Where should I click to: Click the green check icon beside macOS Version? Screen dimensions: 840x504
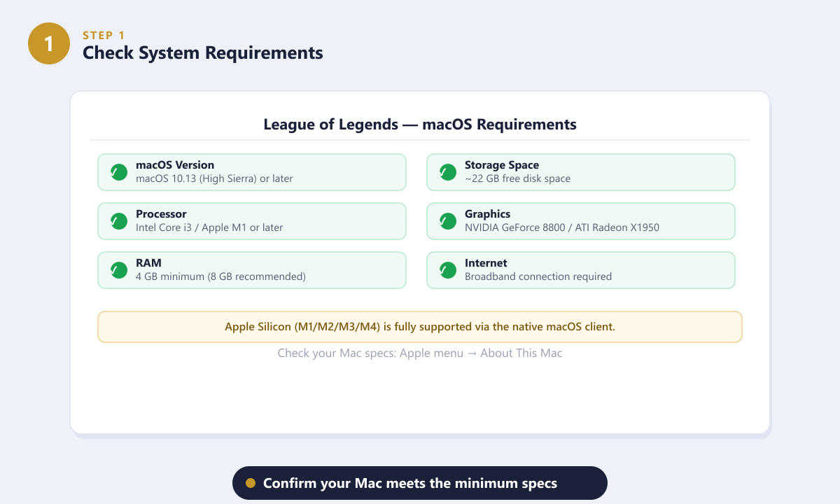tap(118, 172)
